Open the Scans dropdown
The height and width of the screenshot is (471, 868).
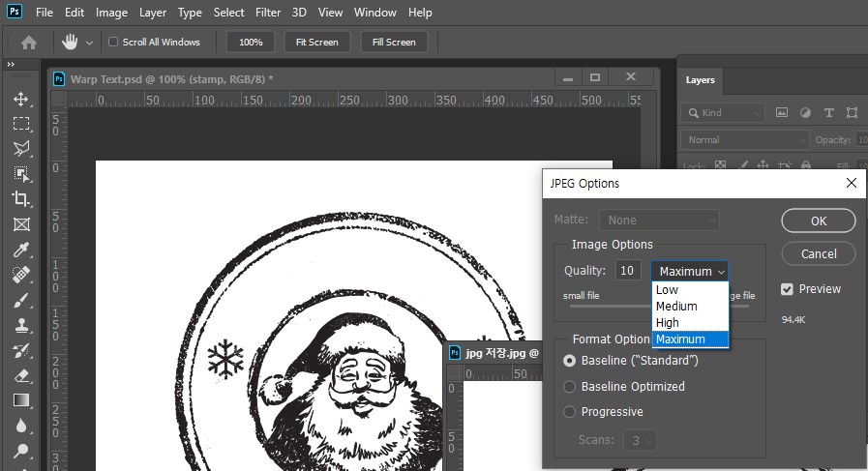tap(641, 441)
